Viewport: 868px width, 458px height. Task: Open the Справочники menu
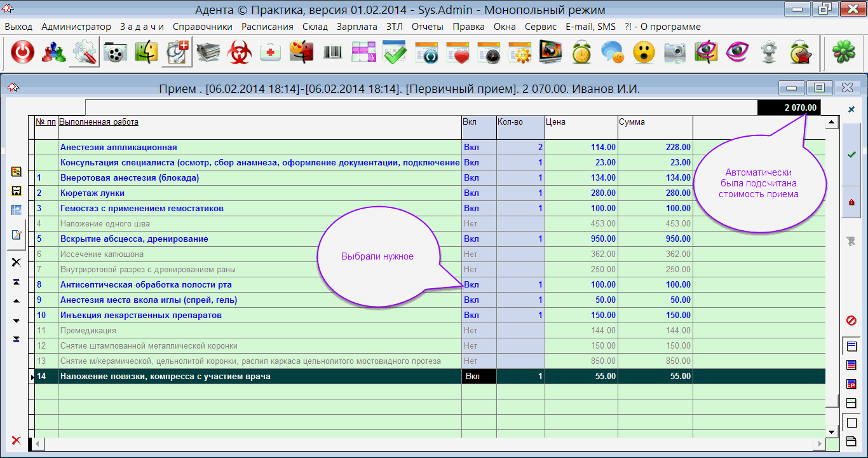202,27
